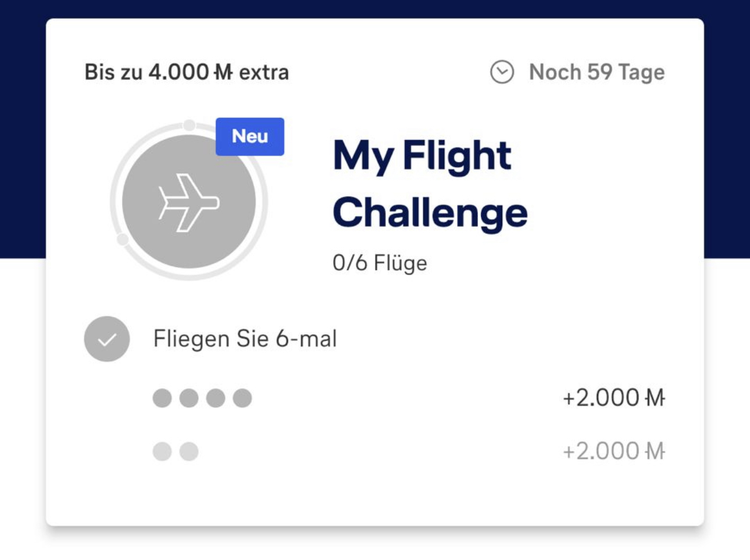Click the third dot in the four-dot row
Screen dimensions: 750x560
pos(216,398)
